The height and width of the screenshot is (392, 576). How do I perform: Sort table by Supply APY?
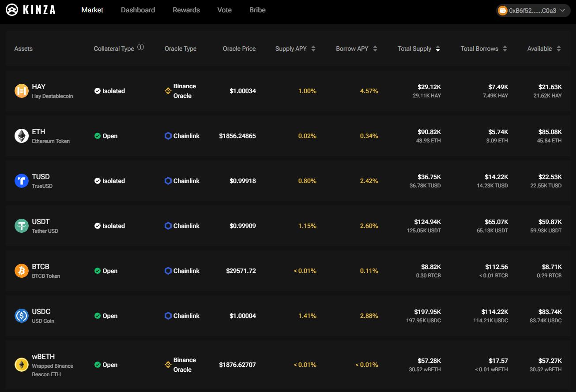pos(313,49)
